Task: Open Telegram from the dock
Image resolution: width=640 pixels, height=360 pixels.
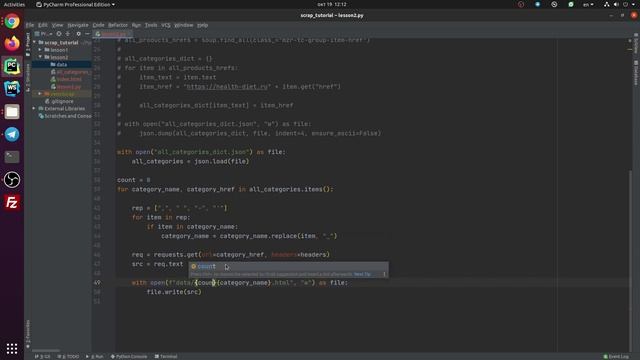Action: pos(12,134)
